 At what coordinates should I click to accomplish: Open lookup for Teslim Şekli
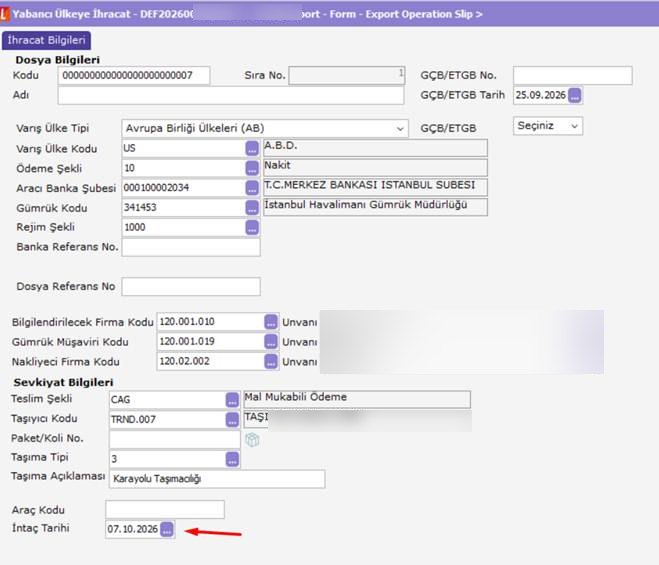click(x=232, y=400)
